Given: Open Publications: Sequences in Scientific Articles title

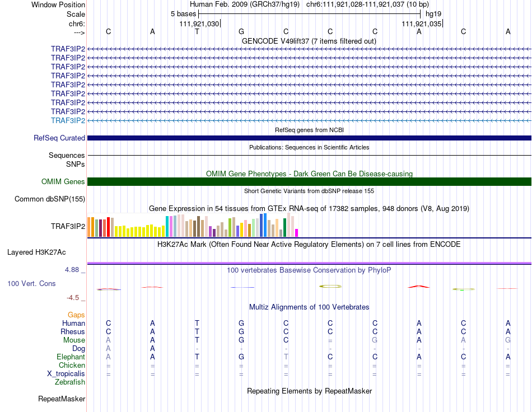Looking at the screenshot, I should click(309, 147).
